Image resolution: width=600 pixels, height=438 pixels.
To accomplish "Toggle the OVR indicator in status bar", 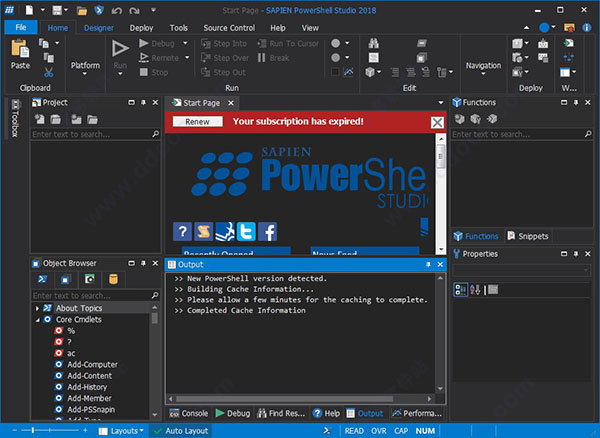I will point(378,431).
